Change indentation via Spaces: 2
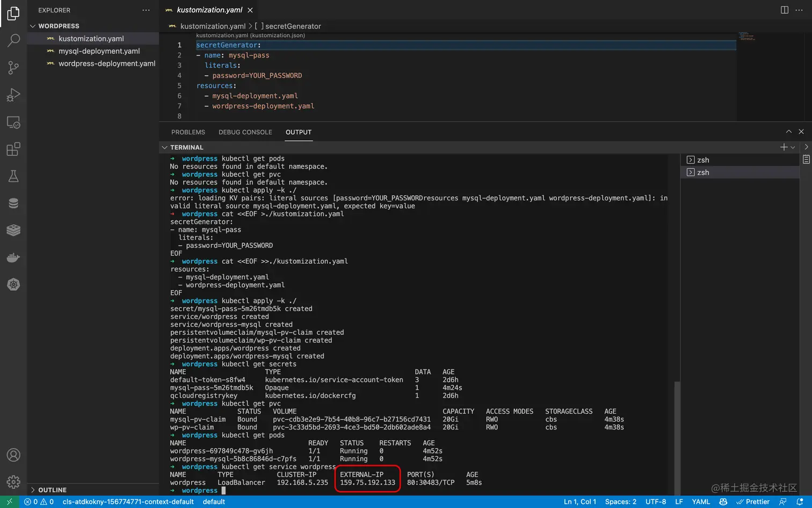This screenshot has height=508, width=812. click(620, 502)
